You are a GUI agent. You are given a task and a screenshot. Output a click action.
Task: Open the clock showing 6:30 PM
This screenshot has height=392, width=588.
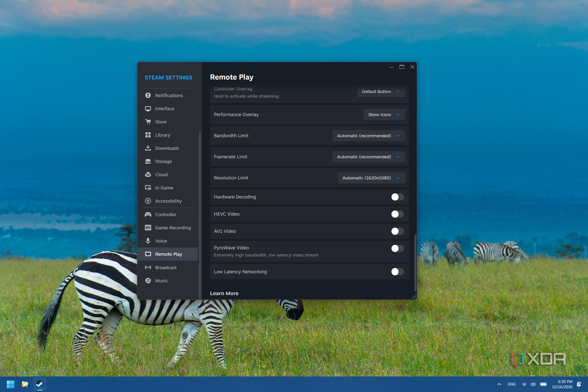[562, 384]
